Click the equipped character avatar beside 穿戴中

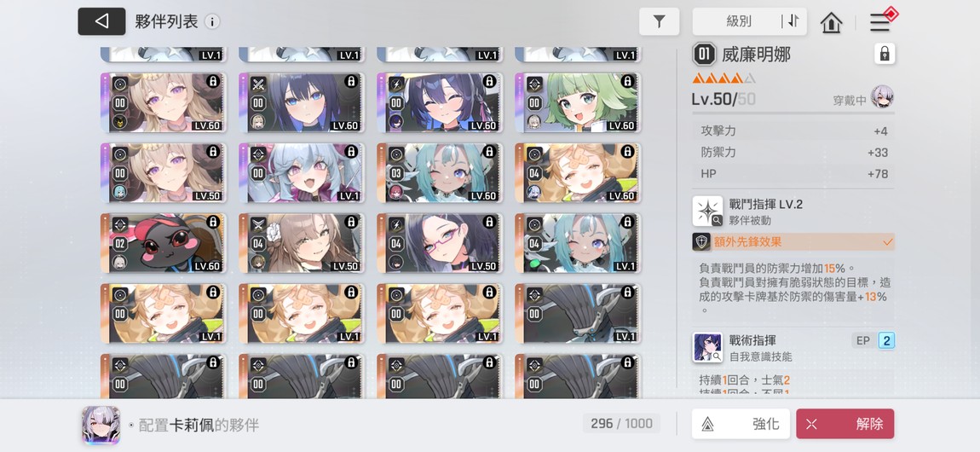click(882, 97)
